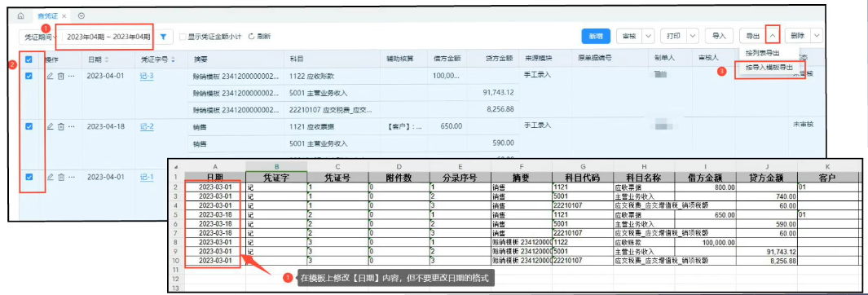Enable 显示凭证金额小计 checkbox
Viewport: 868px width, 295px height.
point(183,37)
